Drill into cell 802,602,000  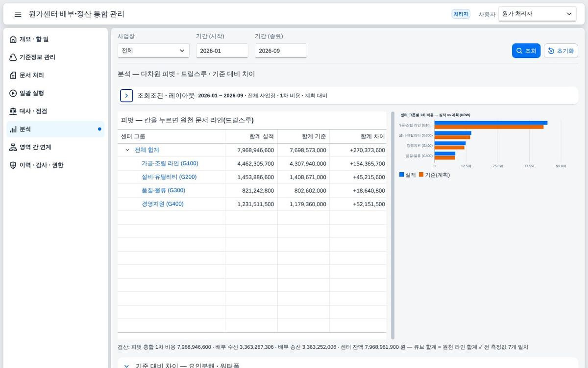click(x=304, y=190)
